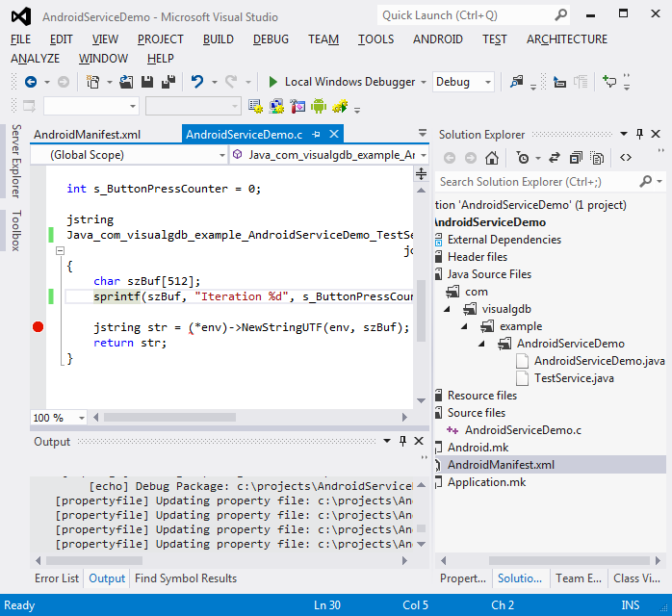Image resolution: width=672 pixels, height=616 pixels.
Task: Click the Undo arrow icon
Action: coord(197,83)
